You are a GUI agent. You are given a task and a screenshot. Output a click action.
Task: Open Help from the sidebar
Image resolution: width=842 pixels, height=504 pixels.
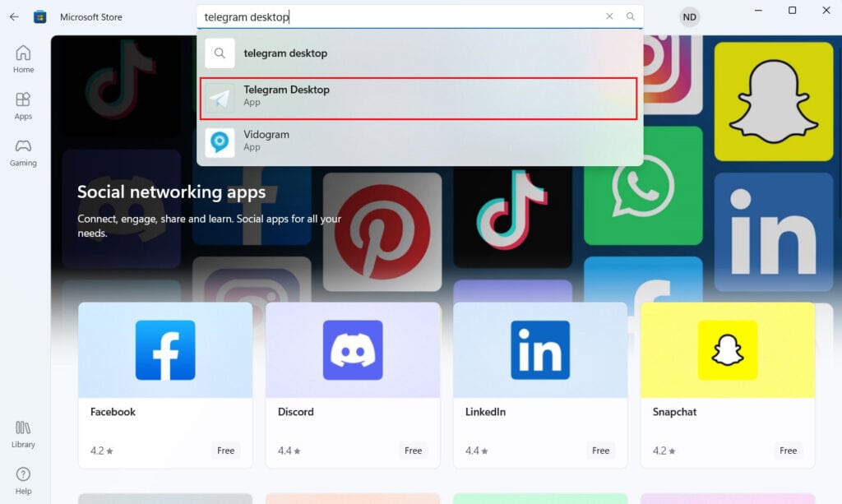[23, 481]
